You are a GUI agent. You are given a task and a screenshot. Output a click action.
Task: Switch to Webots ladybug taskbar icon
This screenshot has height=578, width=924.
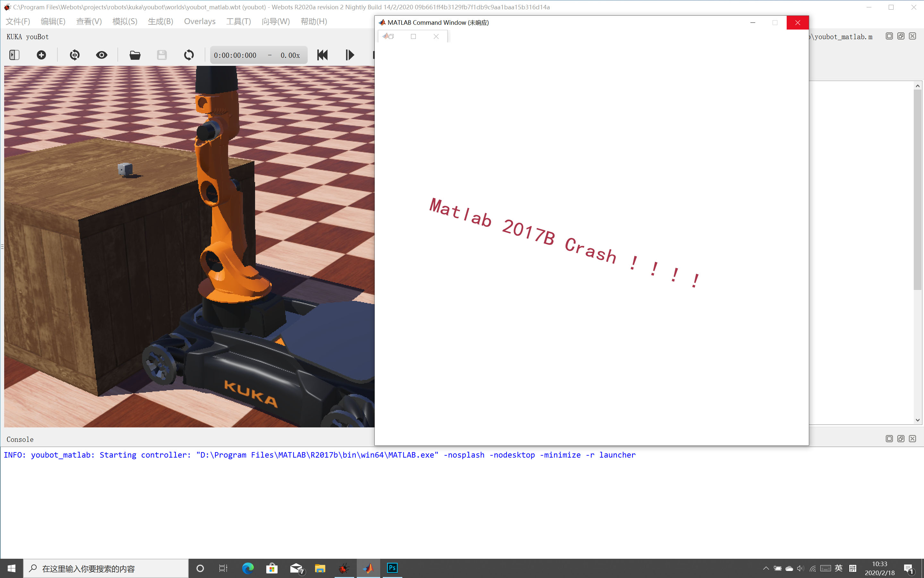coord(344,568)
